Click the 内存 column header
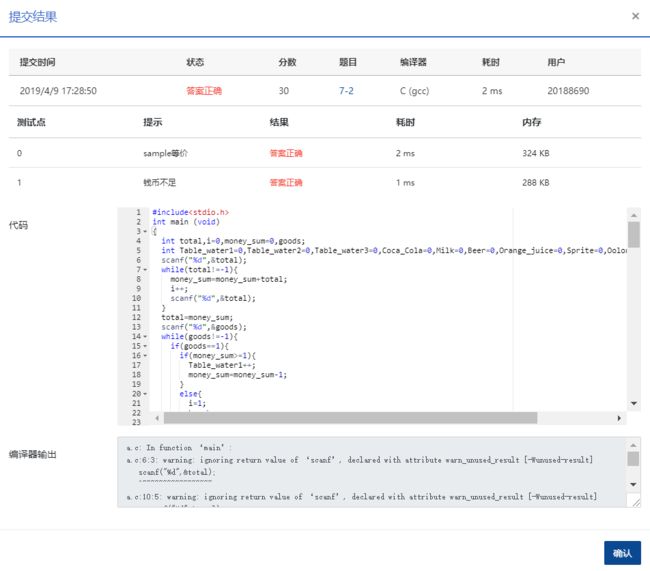 pyautogui.click(x=531, y=122)
